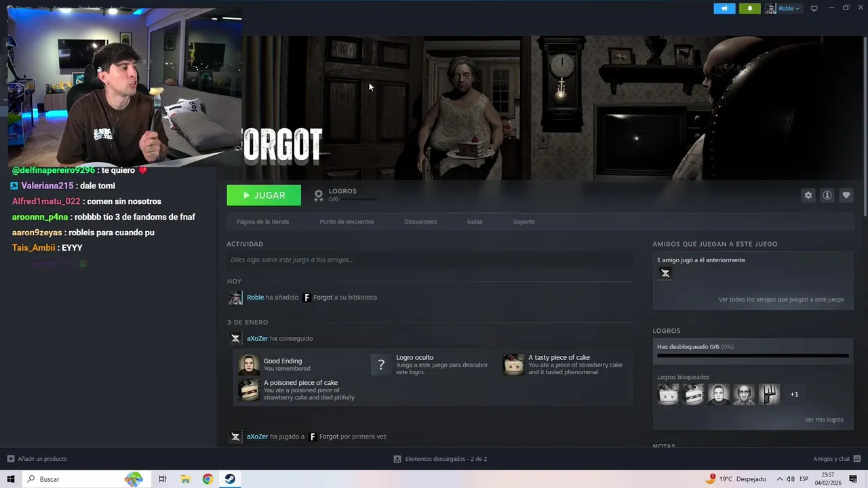Open File Explorer from taskbar
868x488 pixels.
(x=185, y=479)
